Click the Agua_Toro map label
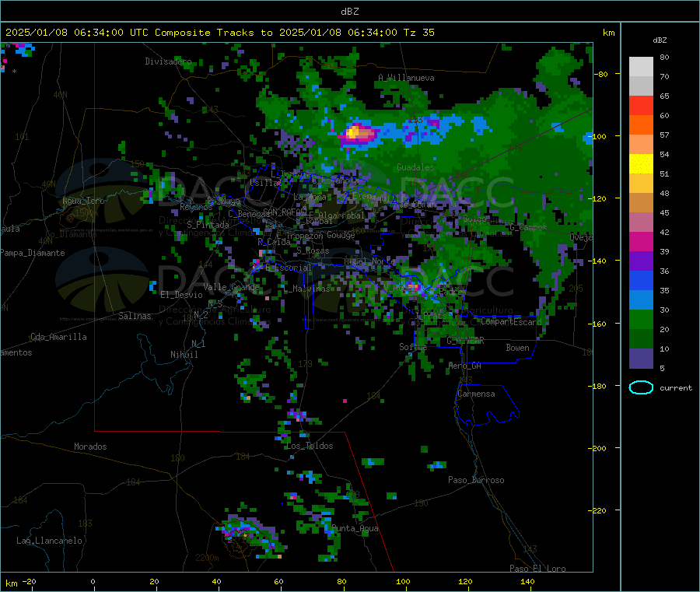The height and width of the screenshot is (592, 700). 83,201
